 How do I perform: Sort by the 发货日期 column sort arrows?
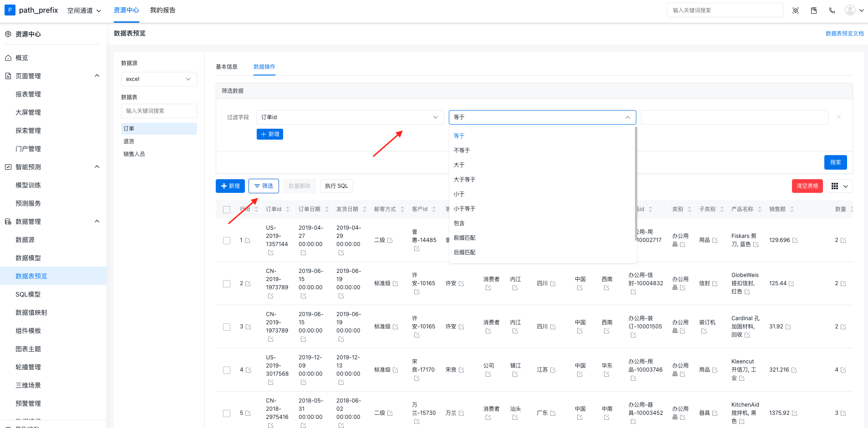[365, 209]
